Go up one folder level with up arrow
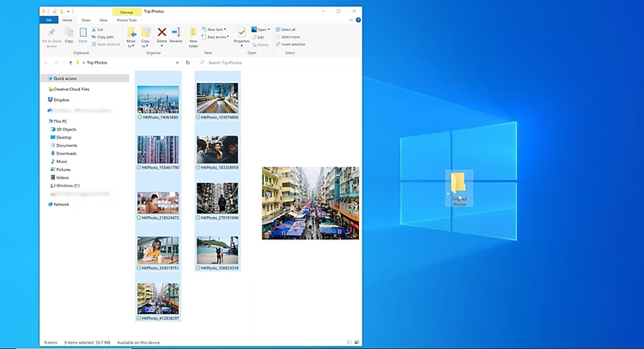The width and height of the screenshot is (644, 349). point(69,63)
